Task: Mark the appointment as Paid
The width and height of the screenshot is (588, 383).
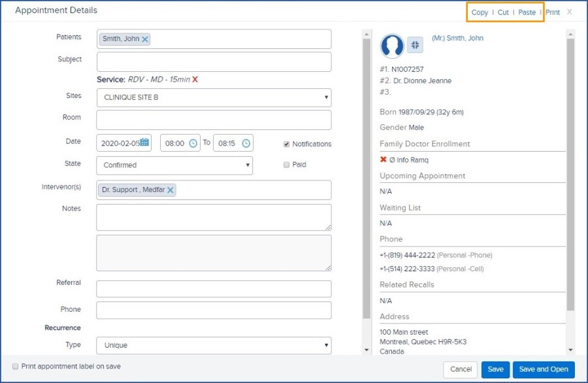Action: click(286, 165)
